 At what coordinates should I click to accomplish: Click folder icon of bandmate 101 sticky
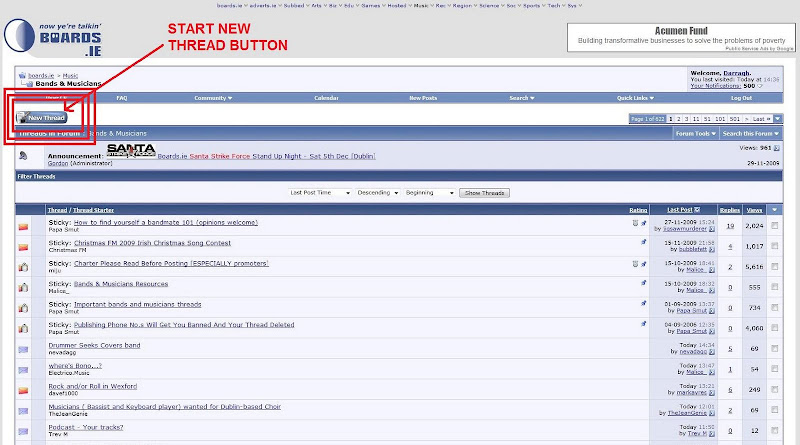click(x=23, y=227)
